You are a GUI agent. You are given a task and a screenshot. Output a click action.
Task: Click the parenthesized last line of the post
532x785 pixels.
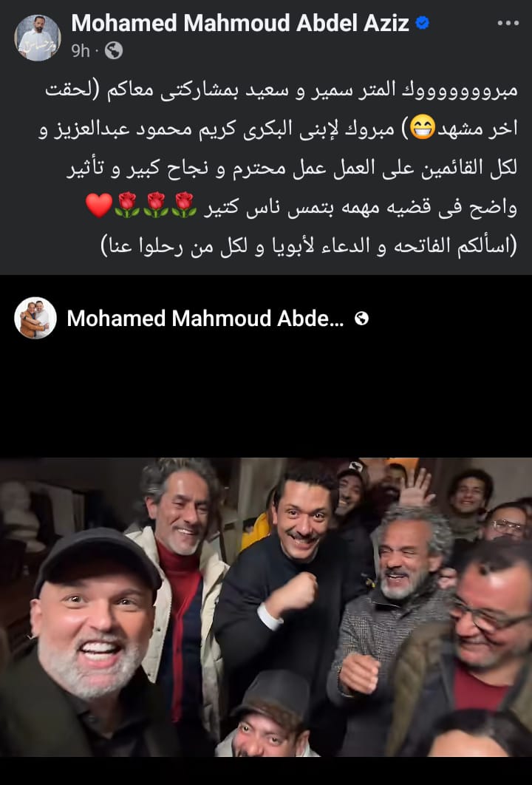click(309, 246)
